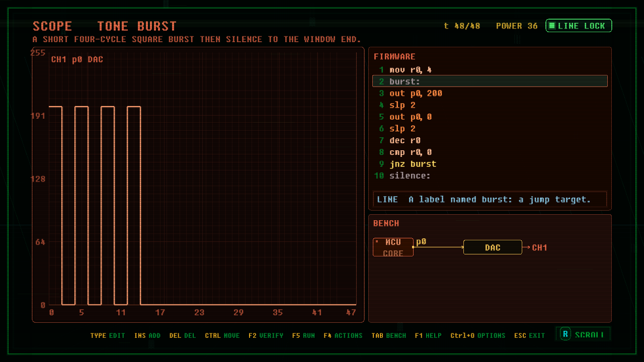Click the R SCROLL button icon
The image size is (644, 362).
[x=566, y=335]
